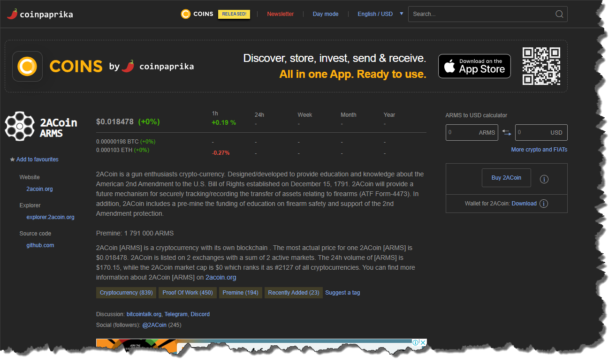The width and height of the screenshot is (616, 364).
Task: Click Suggest a tag link
Action: 342,293
